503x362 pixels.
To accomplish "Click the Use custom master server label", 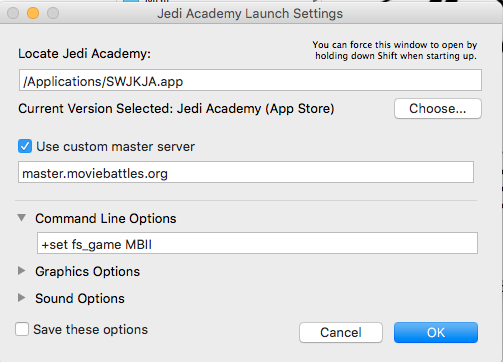I will pos(116,146).
